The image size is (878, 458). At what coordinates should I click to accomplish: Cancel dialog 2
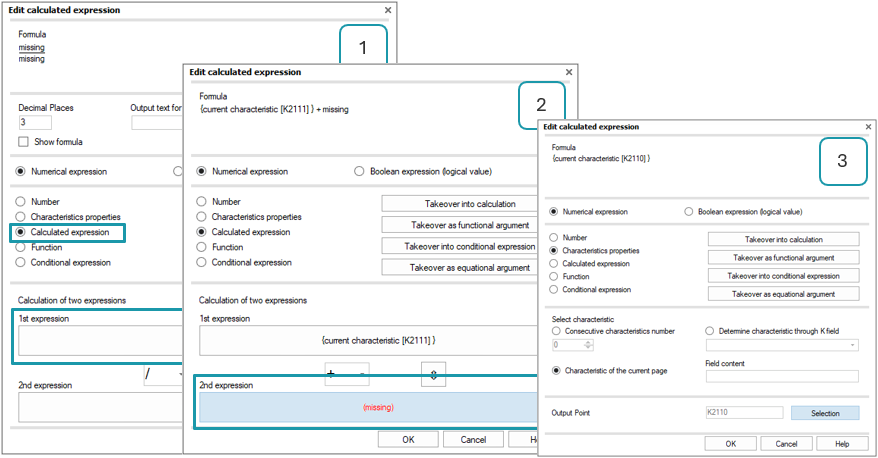click(x=473, y=440)
